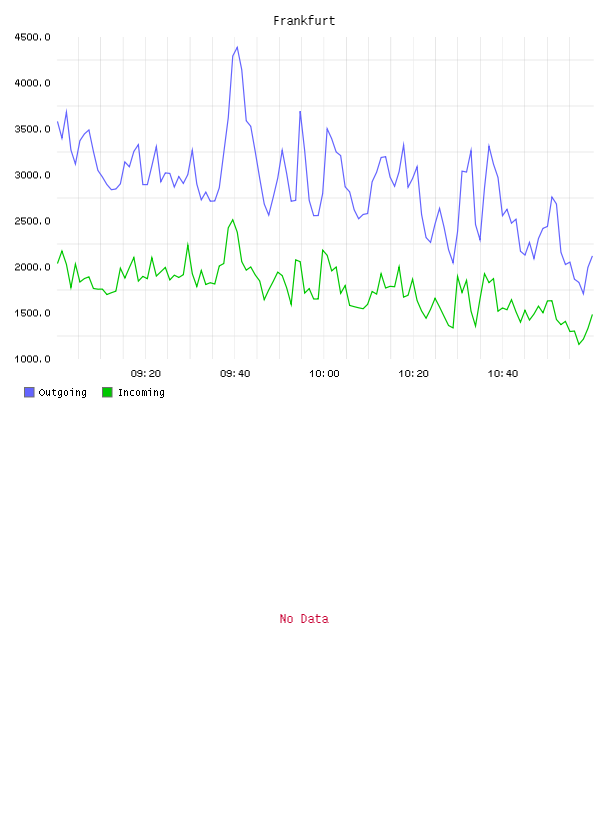Screen dimensions: 608x816
Task: Select the Outgoing legend label
Action: click(x=62, y=392)
